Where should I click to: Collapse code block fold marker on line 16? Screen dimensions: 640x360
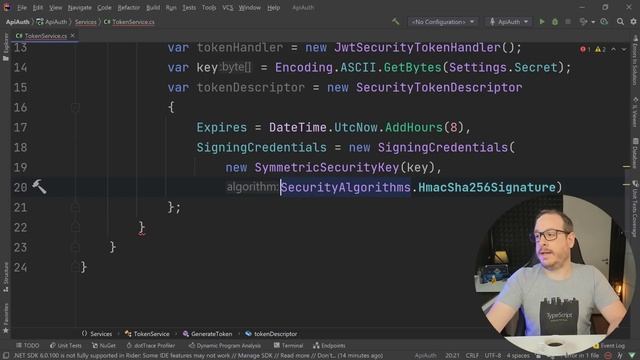pos(75,107)
